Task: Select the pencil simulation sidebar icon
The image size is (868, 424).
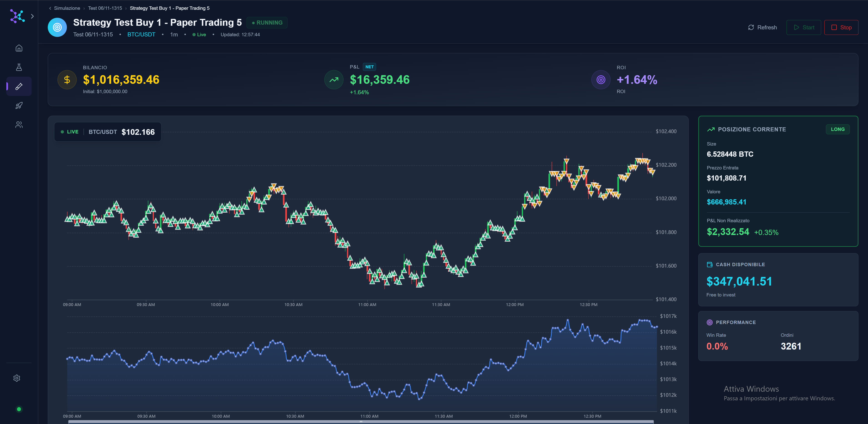Action: click(x=19, y=86)
